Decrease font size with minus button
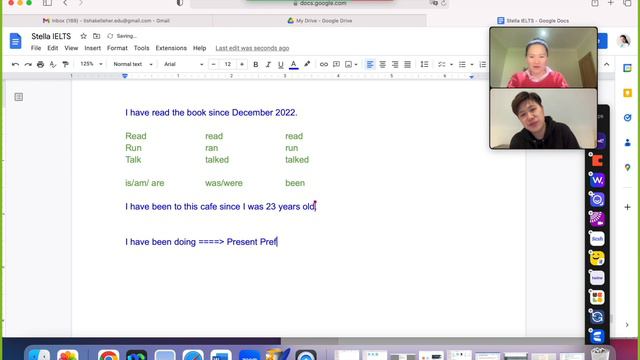Viewport: 640px width, 360px height. click(x=213, y=64)
